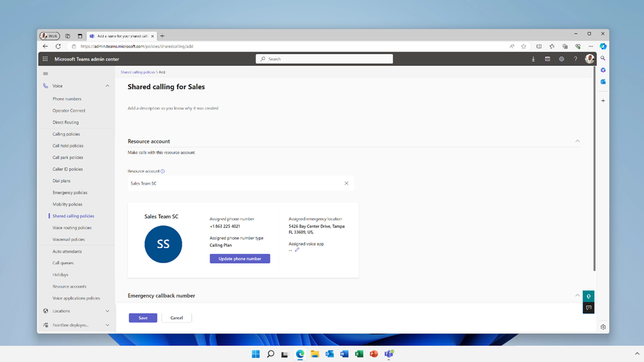Open Edge sidebar settings gear

pyautogui.click(x=603, y=327)
